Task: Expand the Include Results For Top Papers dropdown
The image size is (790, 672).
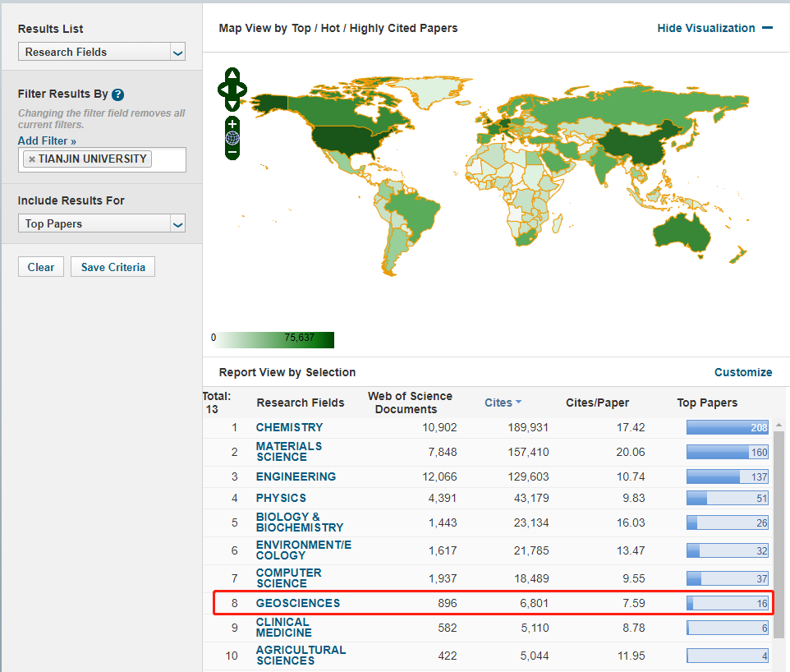Action: coord(102,223)
